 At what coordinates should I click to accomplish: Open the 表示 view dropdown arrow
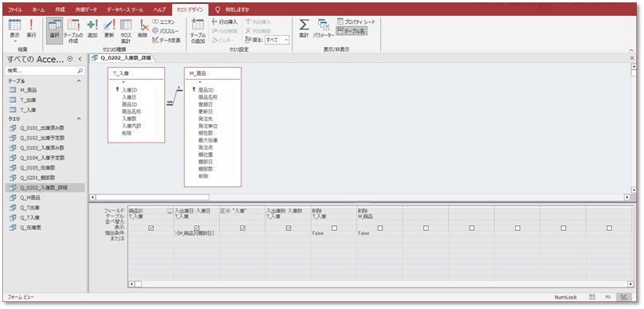[15, 41]
